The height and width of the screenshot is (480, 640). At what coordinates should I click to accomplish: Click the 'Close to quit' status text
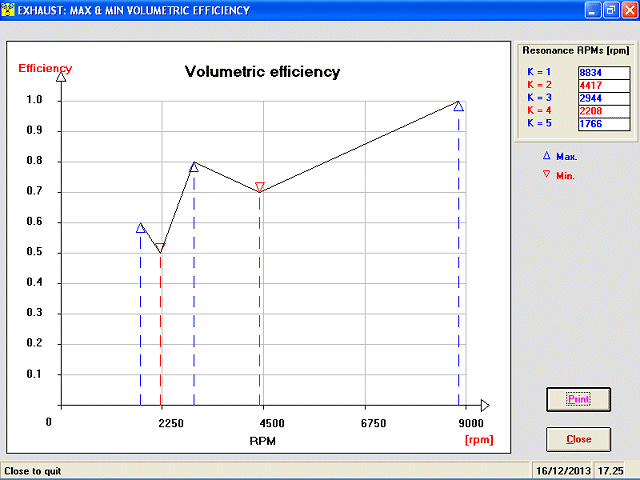tap(33, 471)
